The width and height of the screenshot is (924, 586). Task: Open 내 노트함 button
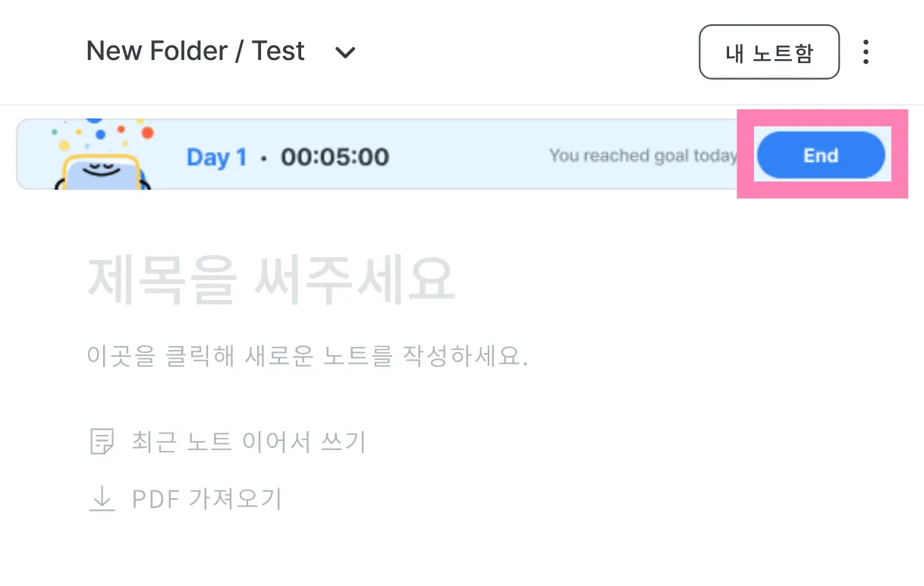768,52
